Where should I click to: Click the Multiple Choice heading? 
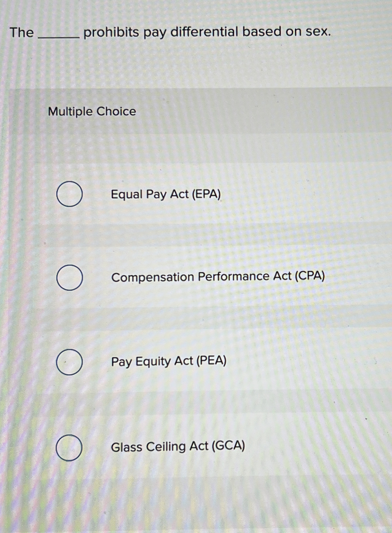91,112
